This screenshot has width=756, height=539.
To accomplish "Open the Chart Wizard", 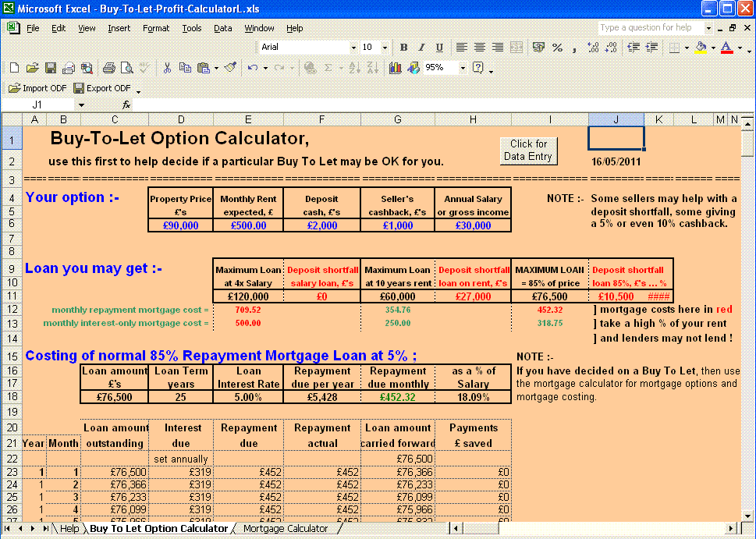I will (396, 68).
